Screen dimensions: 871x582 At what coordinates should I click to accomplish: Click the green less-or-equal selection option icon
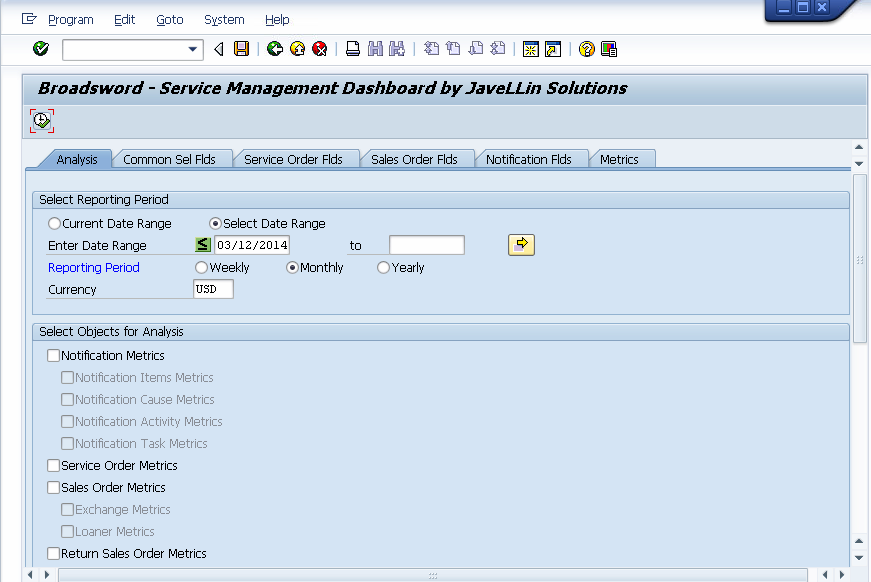tap(203, 244)
